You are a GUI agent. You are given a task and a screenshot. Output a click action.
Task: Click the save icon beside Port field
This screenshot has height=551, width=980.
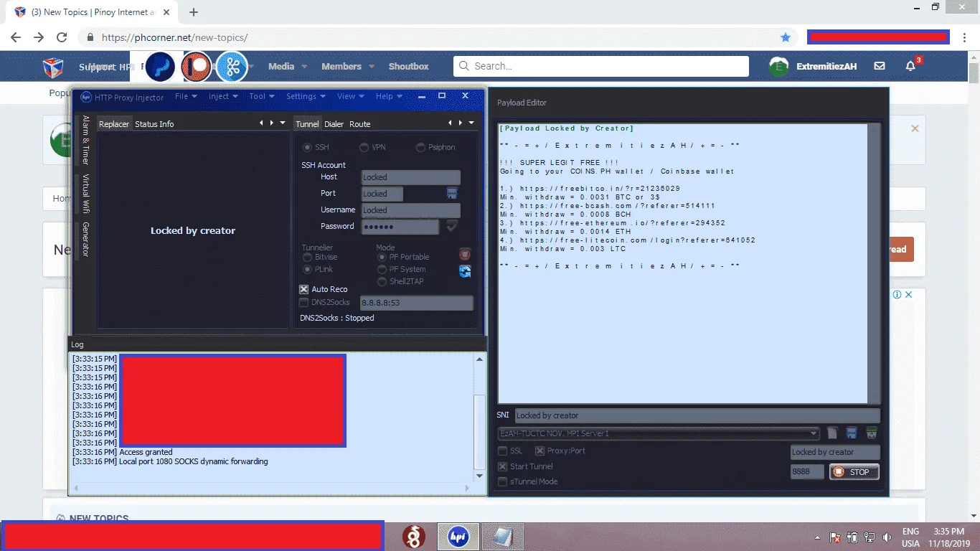point(452,193)
